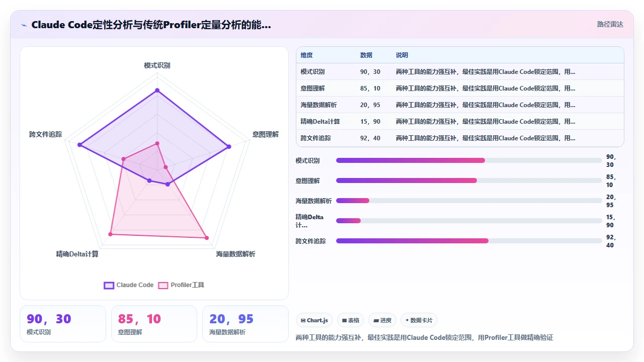Image resolution: width=644 pixels, height=362 pixels.
Task: Click radar axis label 模式识别
Action: (157, 65)
